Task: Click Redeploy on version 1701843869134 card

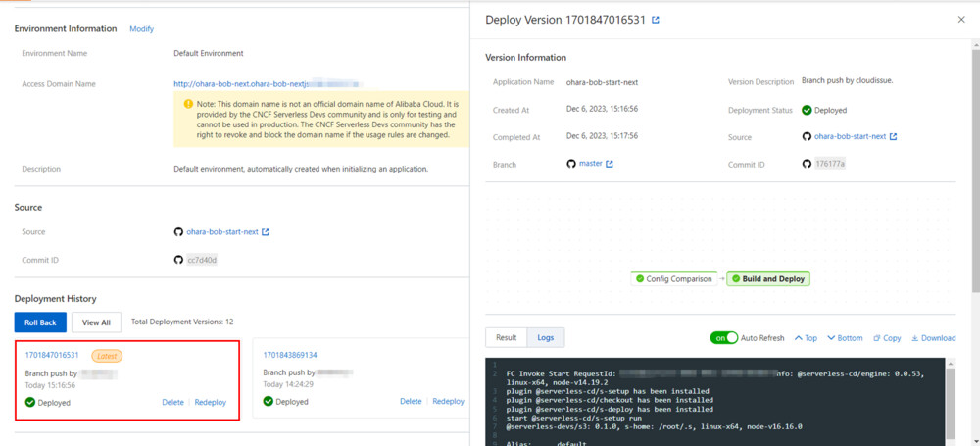Action: point(448,402)
